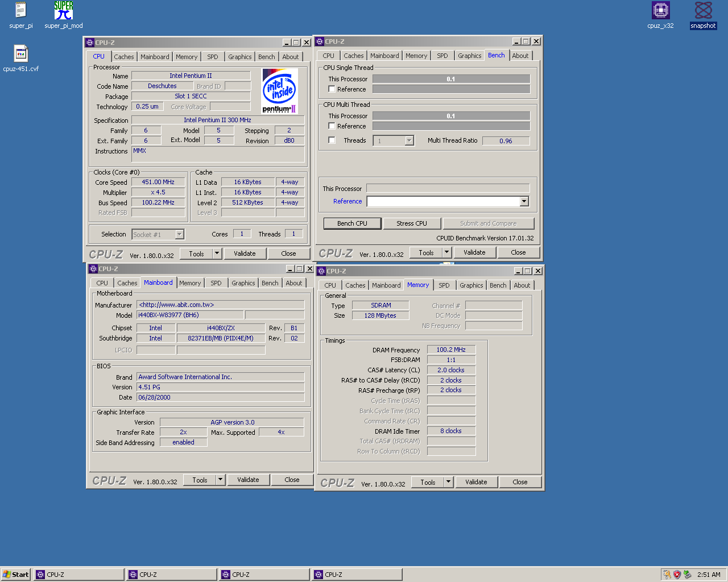Click Validate in the Mainboard window
This screenshot has height=582, width=728.
point(248,480)
